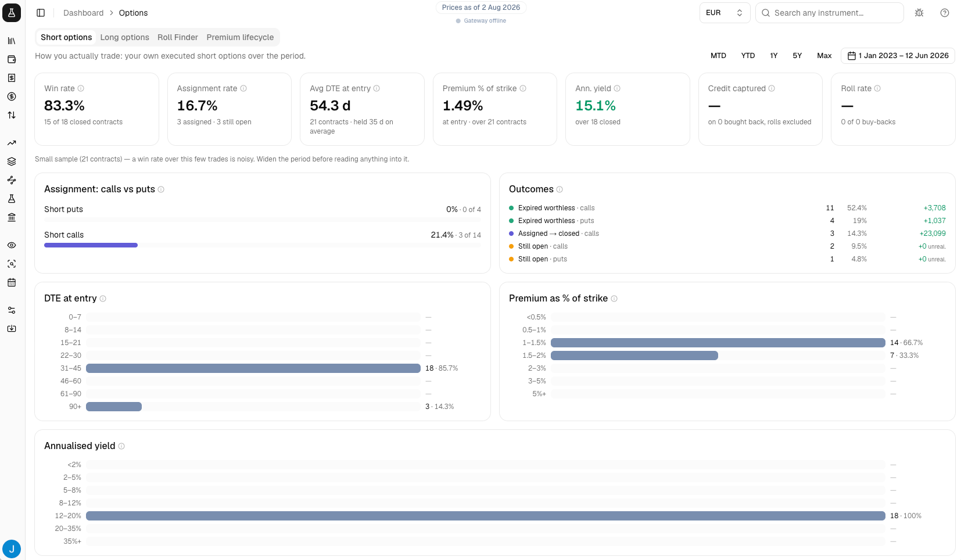Open the help question mark icon
The height and width of the screenshot is (560, 961).
pyautogui.click(x=945, y=13)
